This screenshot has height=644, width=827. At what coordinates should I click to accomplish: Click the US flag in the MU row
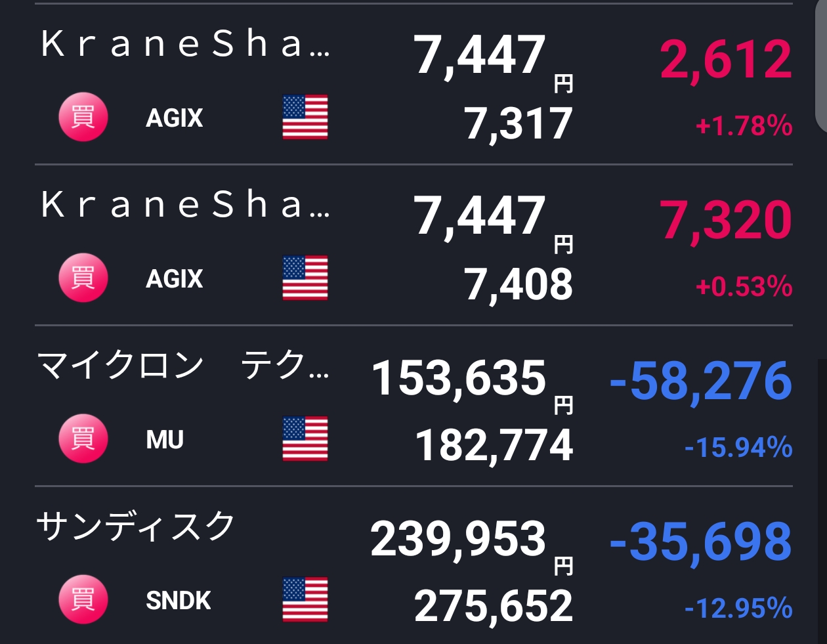click(305, 439)
